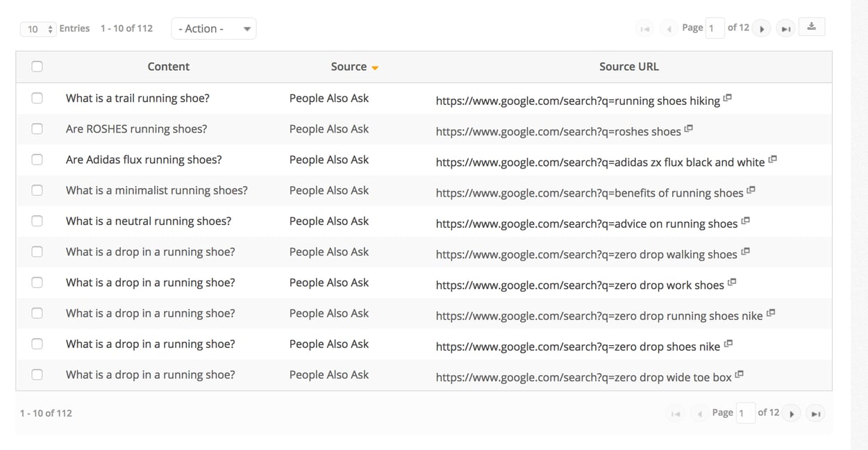Viewport: 868px width, 450px height.
Task: Open external link for zero drop wide toe box
Action: (740, 374)
